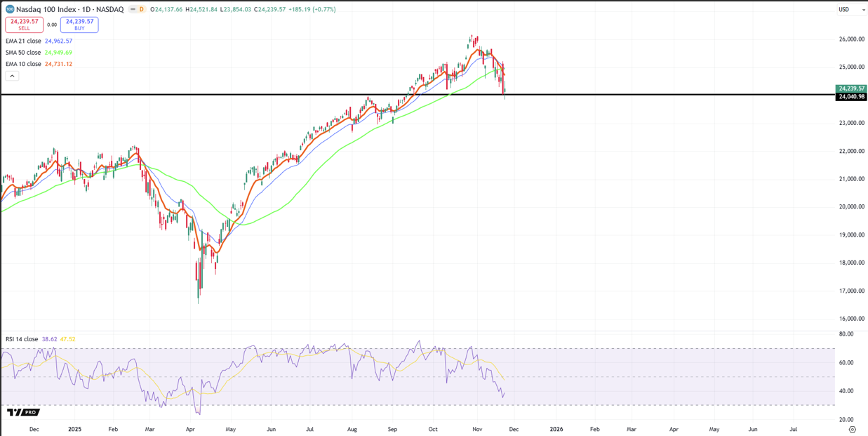Open the USD currency dropdown
Screen dimensions: 868x436
(x=851, y=9)
